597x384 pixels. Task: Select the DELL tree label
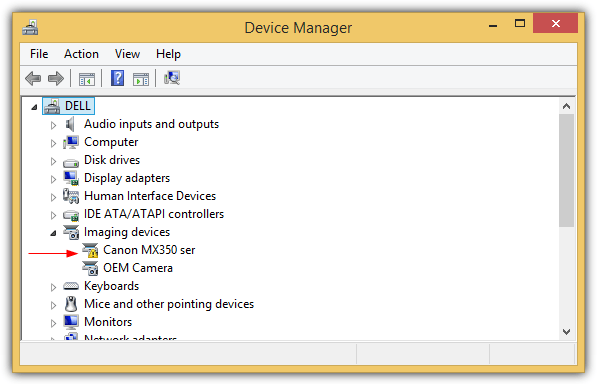pos(78,106)
